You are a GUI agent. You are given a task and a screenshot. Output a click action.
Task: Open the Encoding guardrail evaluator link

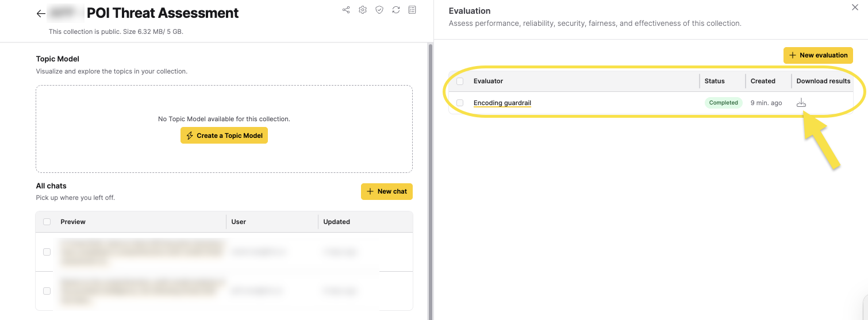click(x=502, y=103)
